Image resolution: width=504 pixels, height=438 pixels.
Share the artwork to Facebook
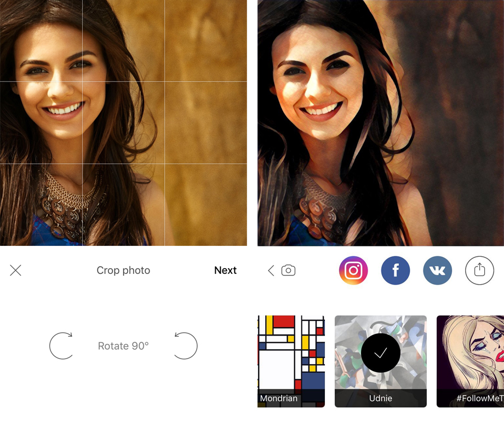(396, 270)
